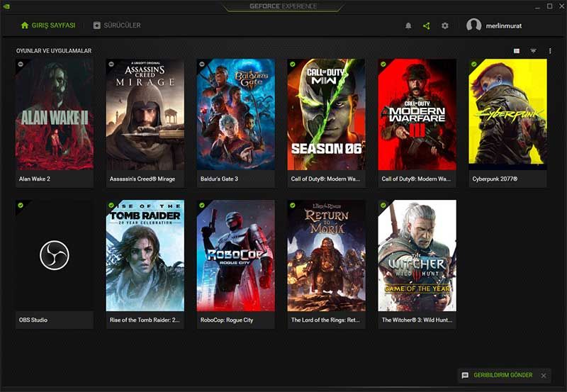Image resolution: width=567 pixels, height=392 pixels.
Task: Click the drivers icon beside SÜRÜCÜLER
Action: coord(97,26)
